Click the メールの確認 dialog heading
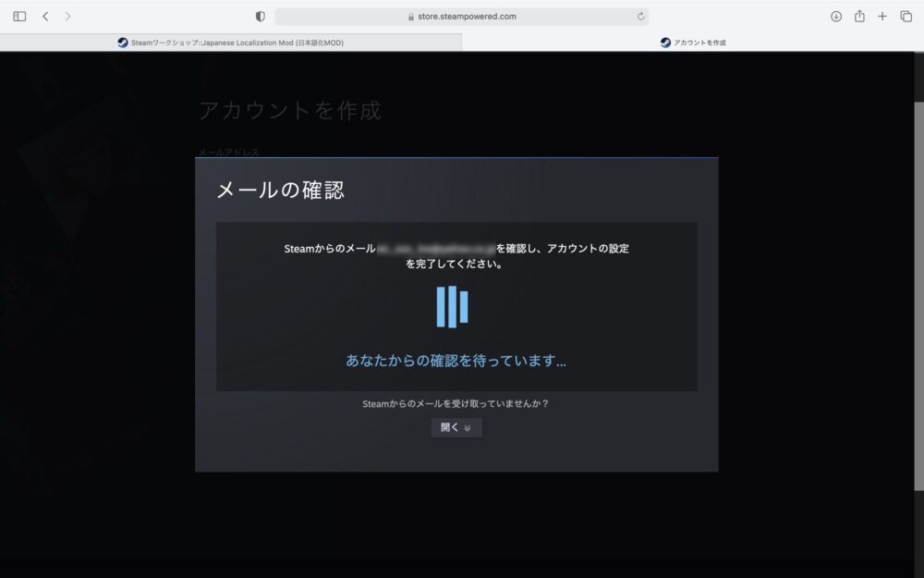The image size is (924, 578). click(281, 190)
